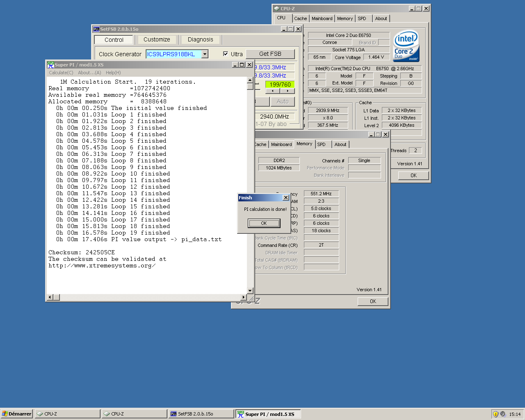
Task: Click OK in the Finish dialog
Action: point(264,223)
